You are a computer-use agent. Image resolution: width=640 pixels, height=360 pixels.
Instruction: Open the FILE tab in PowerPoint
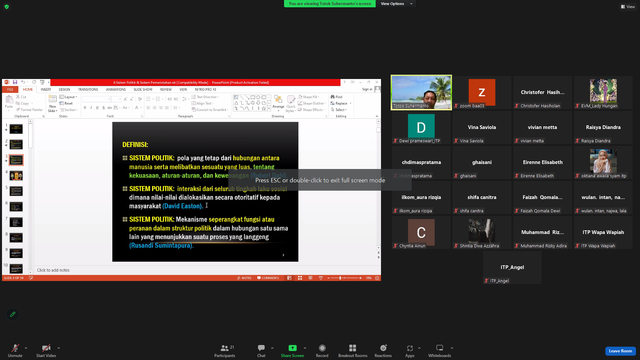(10, 89)
